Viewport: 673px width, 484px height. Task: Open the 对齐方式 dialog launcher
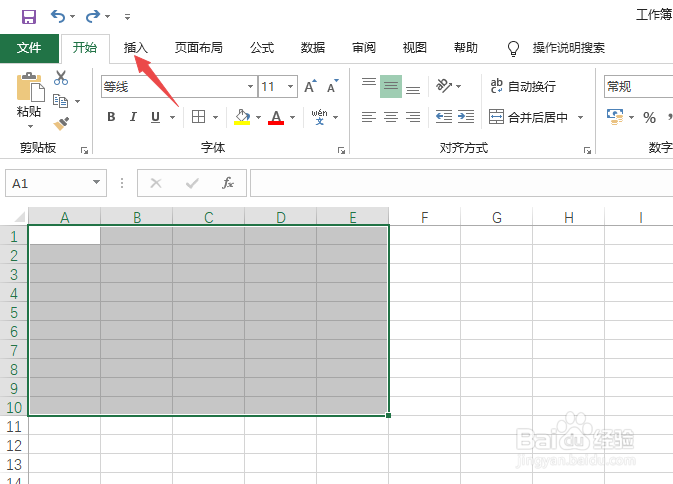coord(587,150)
